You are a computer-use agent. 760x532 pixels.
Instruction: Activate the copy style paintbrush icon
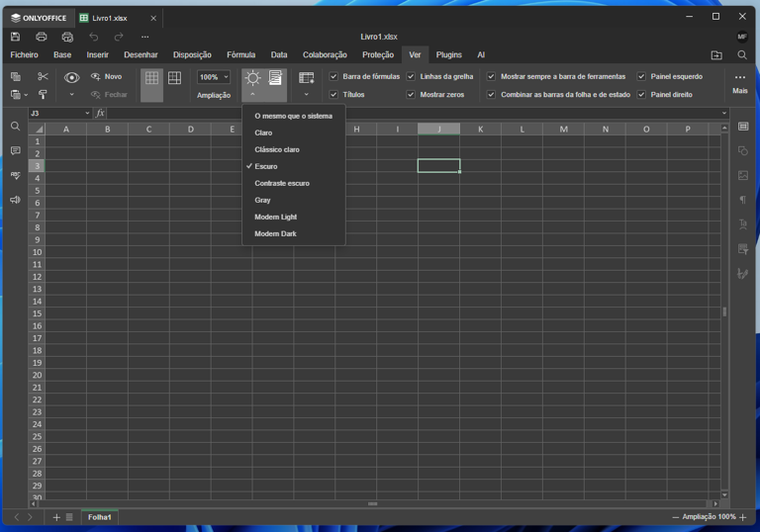coord(43,95)
